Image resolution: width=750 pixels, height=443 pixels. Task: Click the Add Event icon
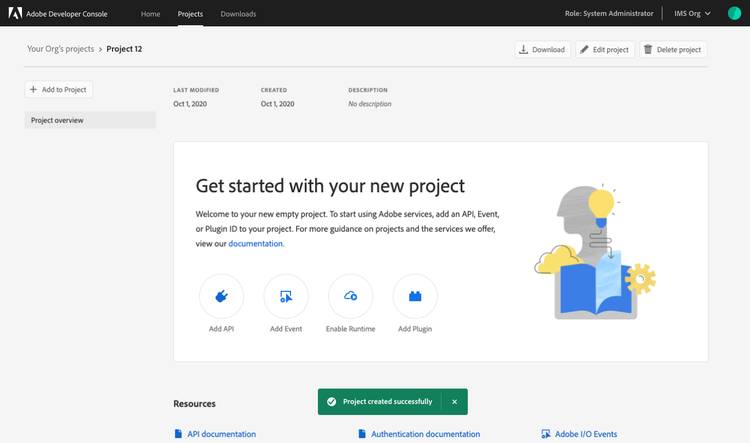point(286,296)
